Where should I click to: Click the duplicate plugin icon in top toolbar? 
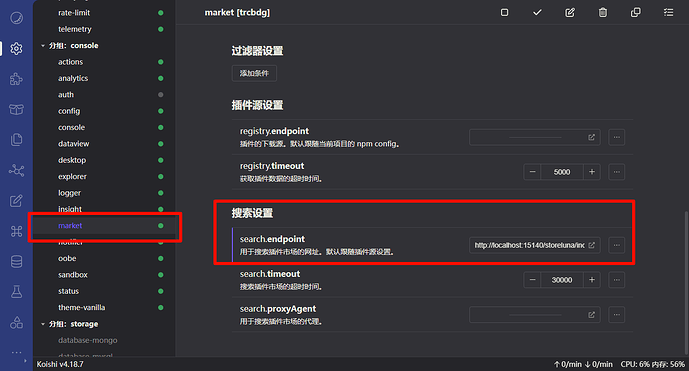point(635,12)
